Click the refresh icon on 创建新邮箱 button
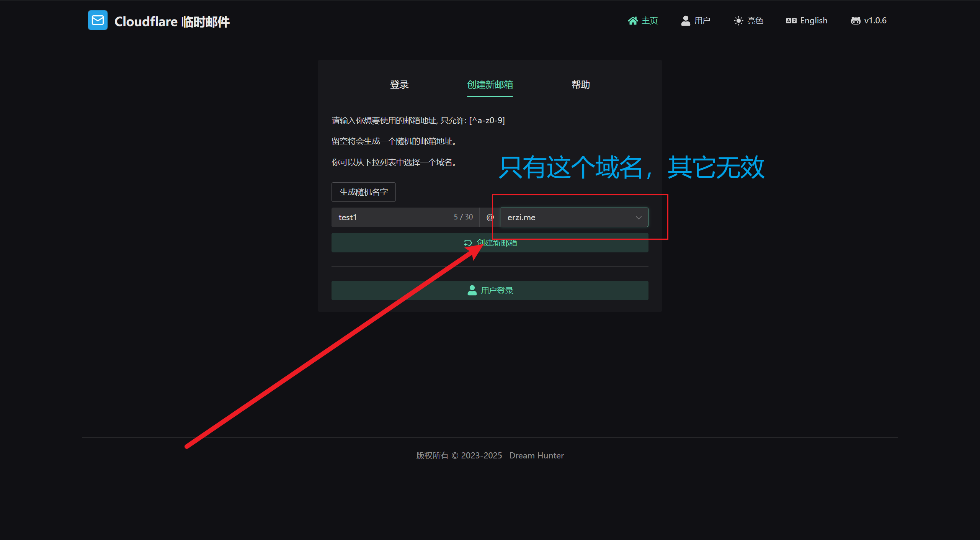The height and width of the screenshot is (540, 980). pyautogui.click(x=468, y=243)
